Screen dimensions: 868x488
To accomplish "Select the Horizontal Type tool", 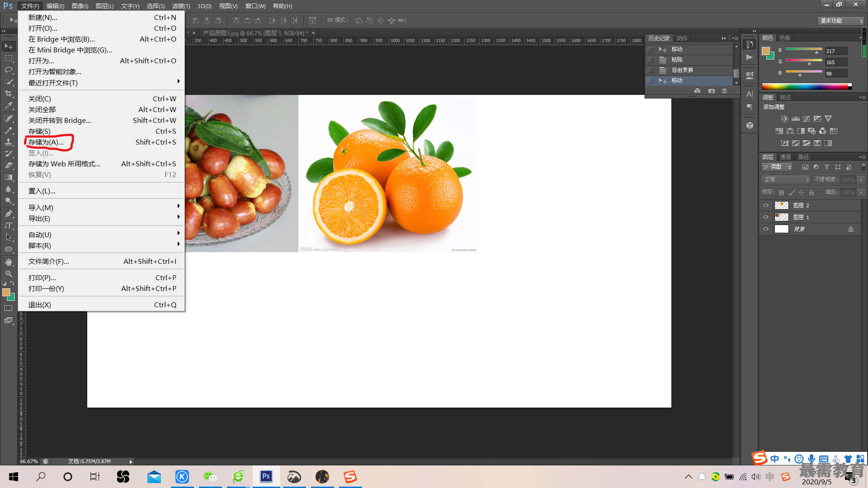I will click(9, 225).
